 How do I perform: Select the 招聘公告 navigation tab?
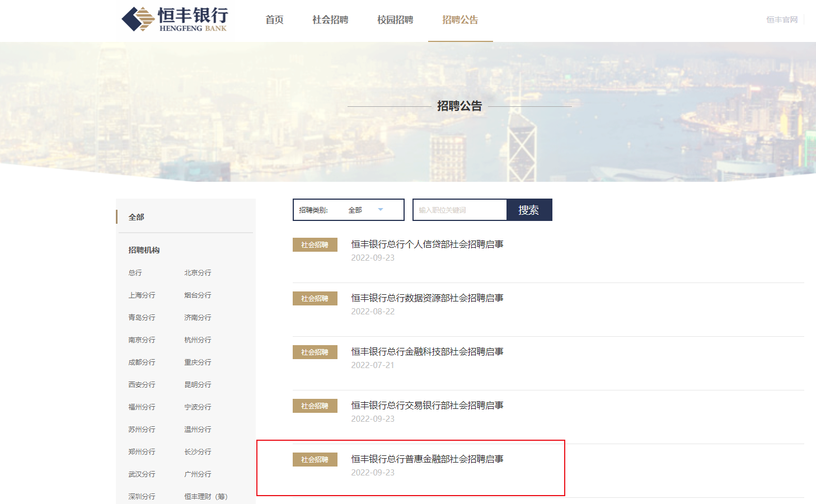[x=460, y=20]
